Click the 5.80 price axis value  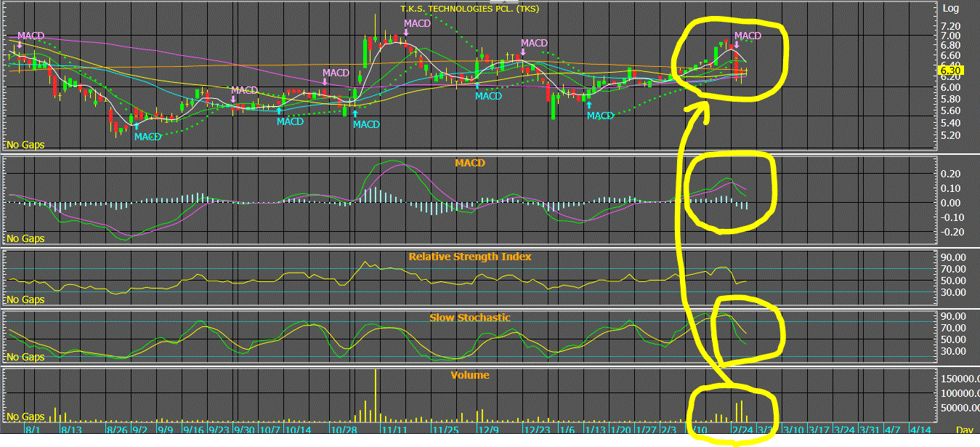(951, 99)
